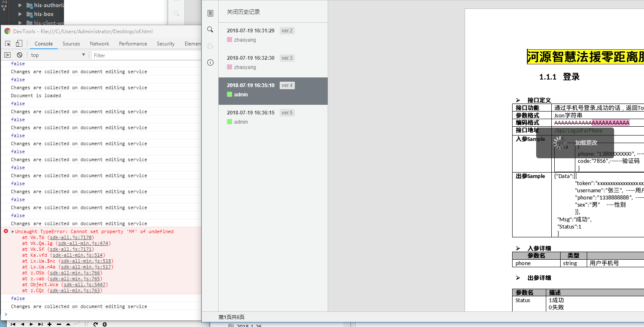Open link sdk-all-min.js:763 in stack trace

click(75, 290)
